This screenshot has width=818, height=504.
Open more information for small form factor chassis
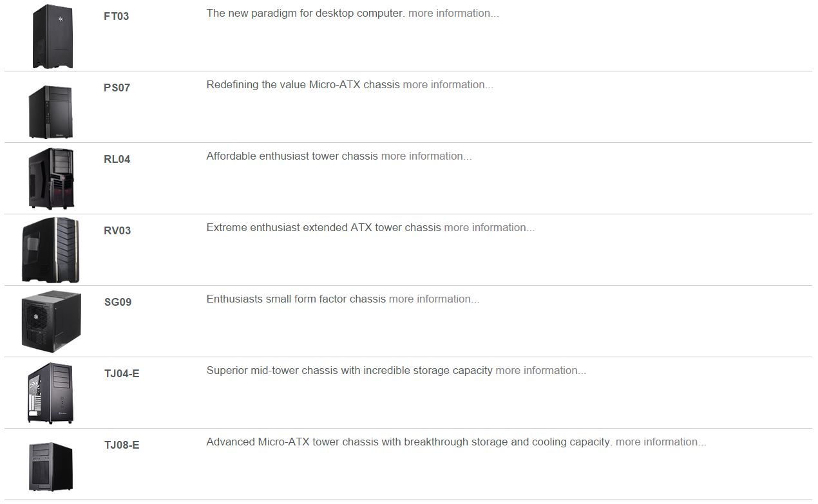pyautogui.click(x=434, y=299)
